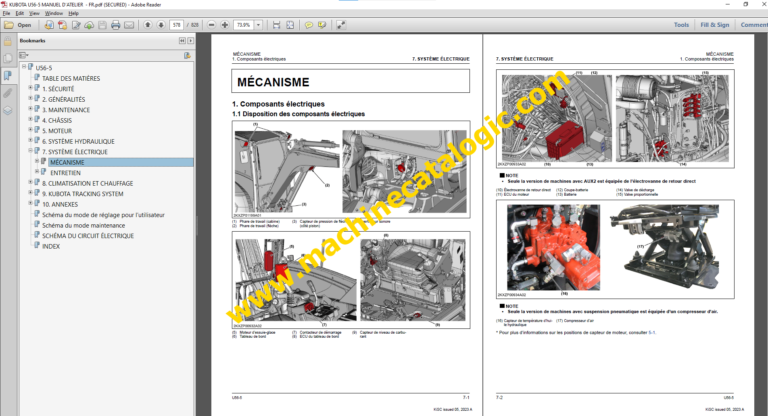Open the File menu
768x416 pixels.
point(6,13)
